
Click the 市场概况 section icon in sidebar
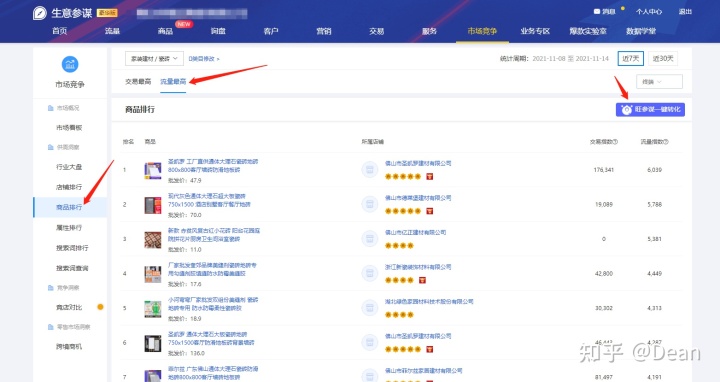tap(51, 108)
